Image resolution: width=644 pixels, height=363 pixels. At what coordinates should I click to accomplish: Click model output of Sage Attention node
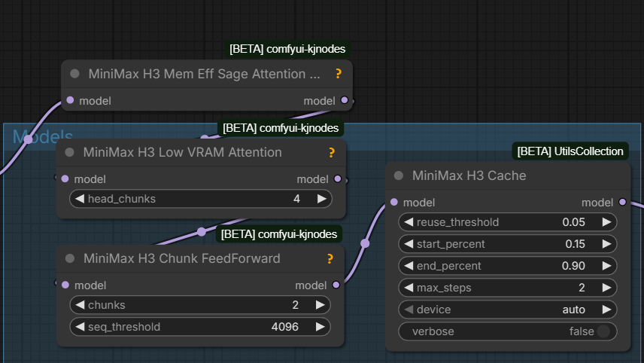coord(344,100)
